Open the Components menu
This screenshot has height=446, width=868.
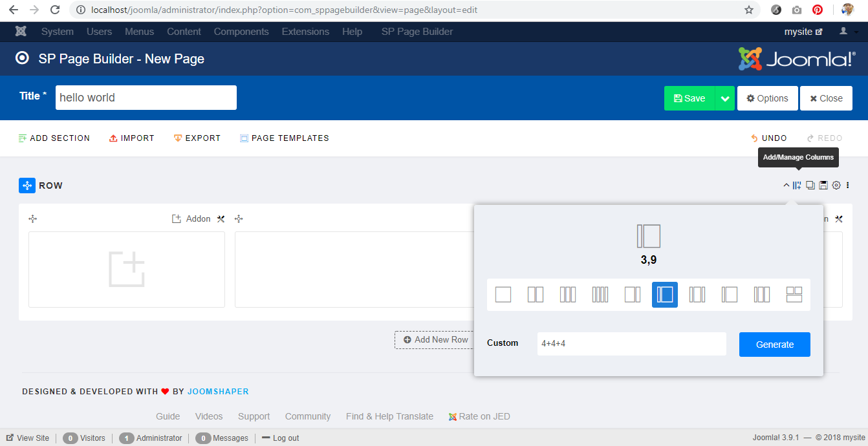coord(241,32)
